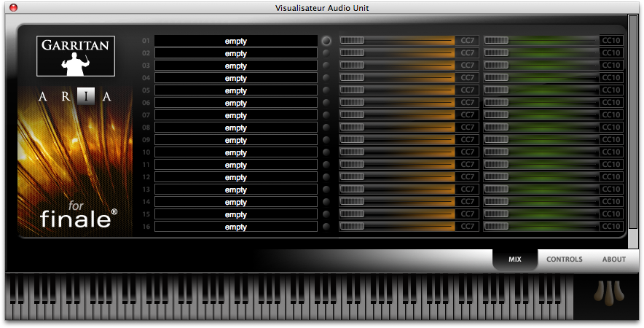644x328 pixels.
Task: Open instrument slot 01 'empty' menu
Action: click(235, 41)
